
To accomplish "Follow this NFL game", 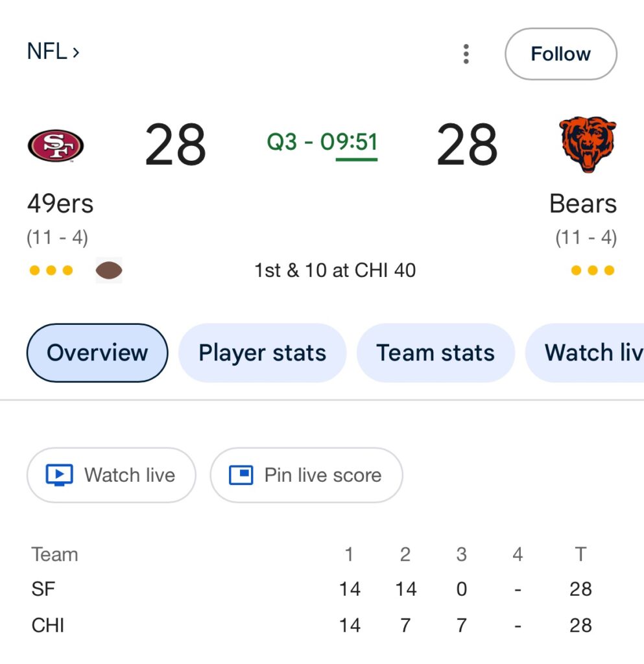I will coord(560,54).
